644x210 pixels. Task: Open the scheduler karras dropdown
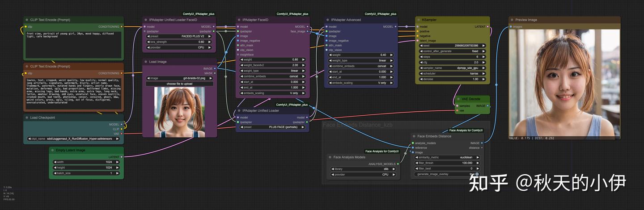[452, 73]
